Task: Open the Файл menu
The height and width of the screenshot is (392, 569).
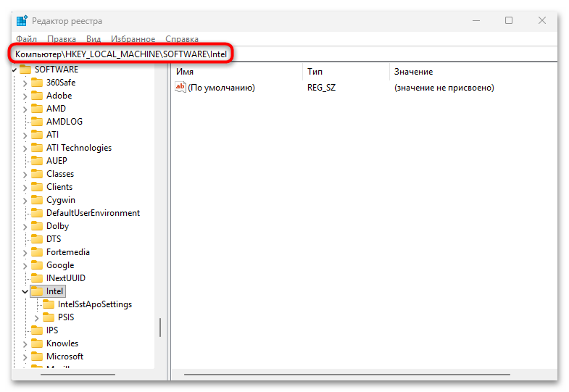Action: [26, 38]
